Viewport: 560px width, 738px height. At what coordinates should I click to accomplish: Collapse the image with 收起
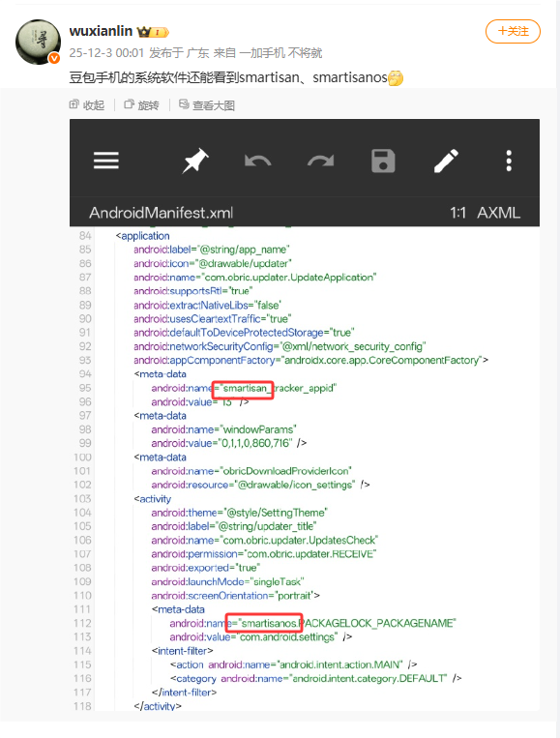click(x=87, y=105)
